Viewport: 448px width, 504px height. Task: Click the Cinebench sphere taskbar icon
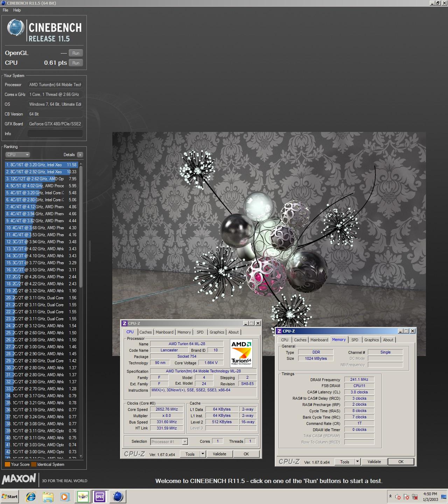118,496
